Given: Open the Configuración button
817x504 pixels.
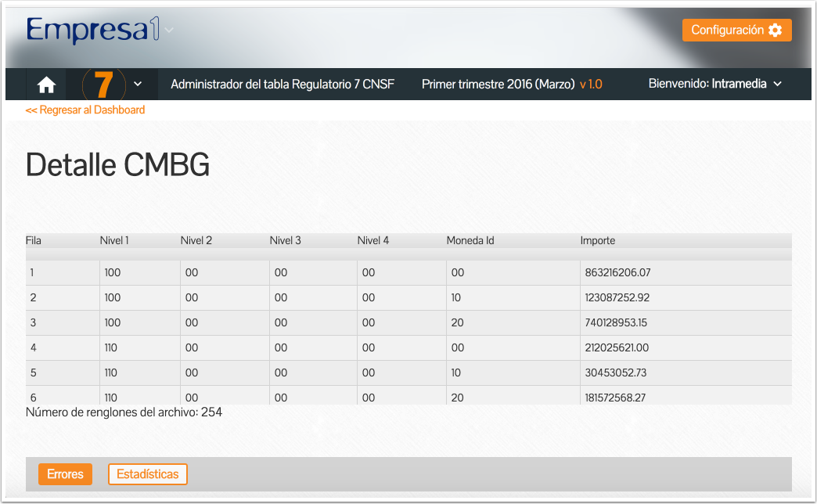Looking at the screenshot, I should (x=736, y=31).
